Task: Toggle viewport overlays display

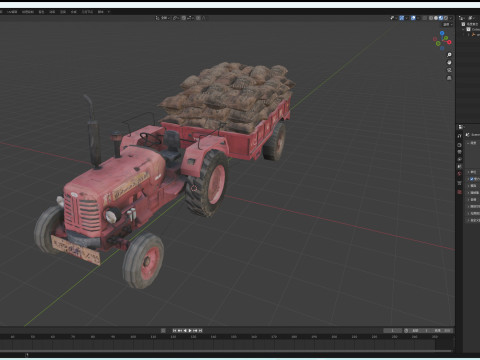Action: (413, 18)
